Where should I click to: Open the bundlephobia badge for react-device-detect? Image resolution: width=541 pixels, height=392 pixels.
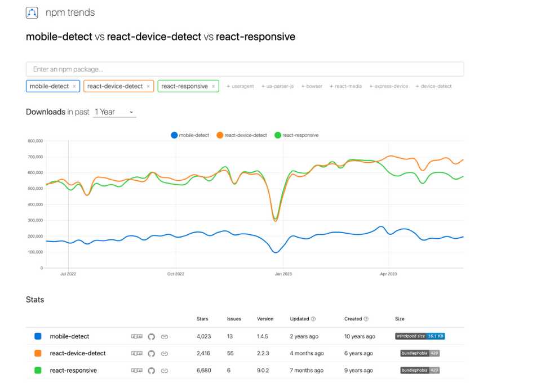pos(420,353)
